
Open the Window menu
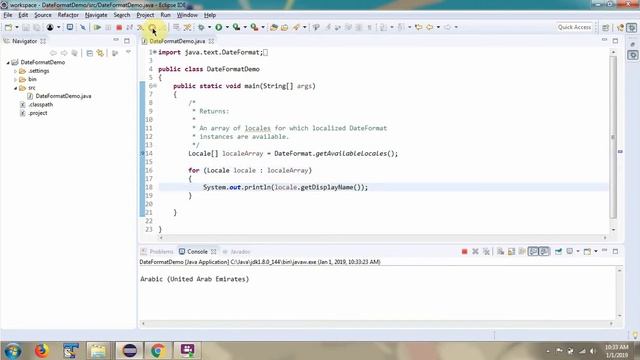pos(187,15)
